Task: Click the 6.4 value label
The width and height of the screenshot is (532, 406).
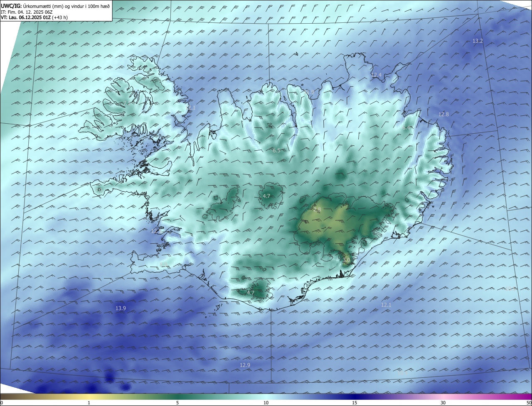Action: click(406, 128)
